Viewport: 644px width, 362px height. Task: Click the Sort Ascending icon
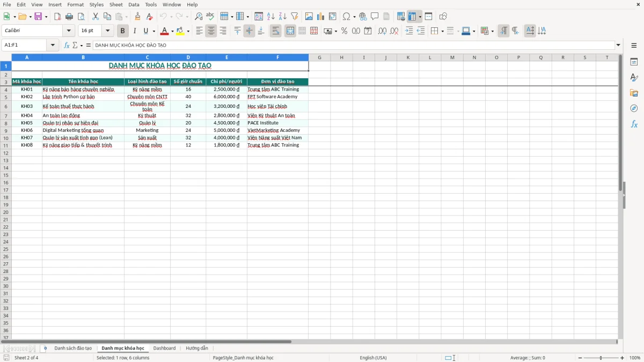coord(271,17)
